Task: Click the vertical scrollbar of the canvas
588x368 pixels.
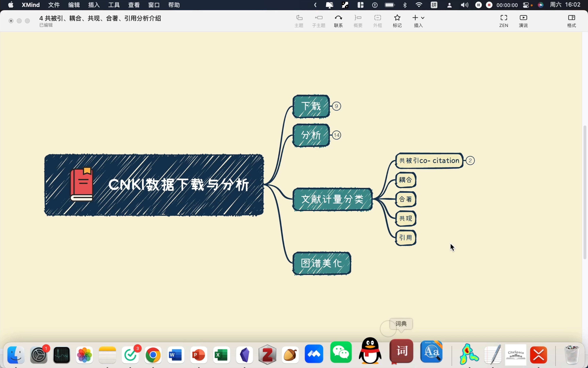Action: click(585, 192)
